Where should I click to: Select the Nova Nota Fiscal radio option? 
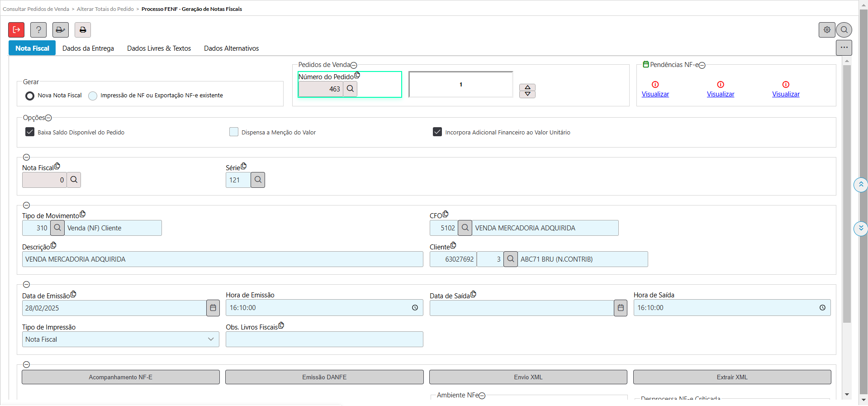[x=30, y=96]
